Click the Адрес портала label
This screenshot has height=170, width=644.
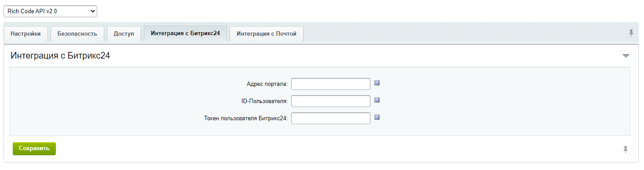click(267, 84)
